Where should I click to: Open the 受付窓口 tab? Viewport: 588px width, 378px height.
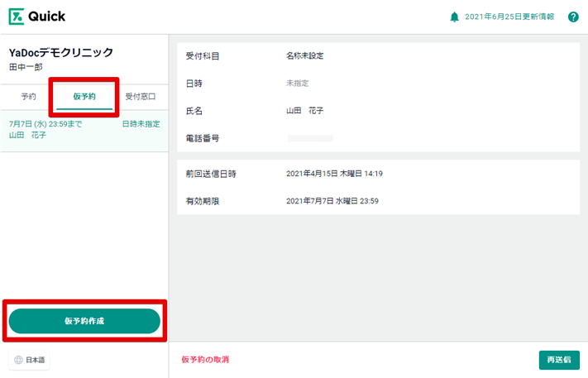click(141, 97)
